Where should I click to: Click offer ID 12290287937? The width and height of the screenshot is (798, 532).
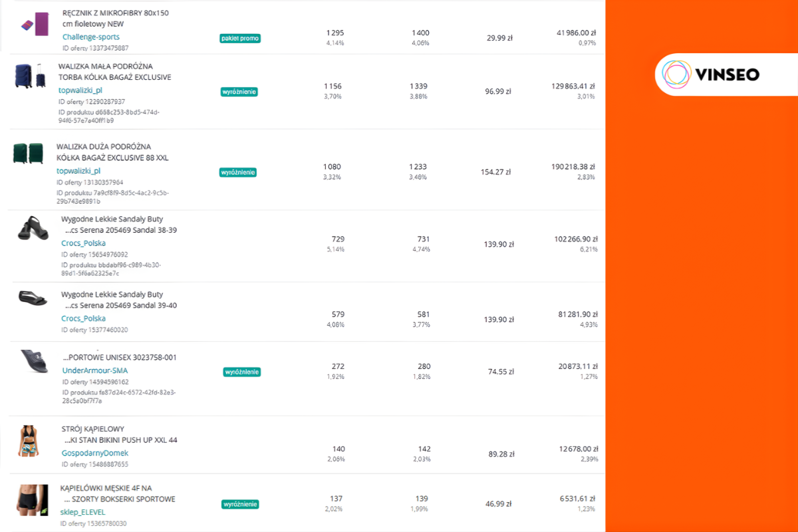[92, 101]
